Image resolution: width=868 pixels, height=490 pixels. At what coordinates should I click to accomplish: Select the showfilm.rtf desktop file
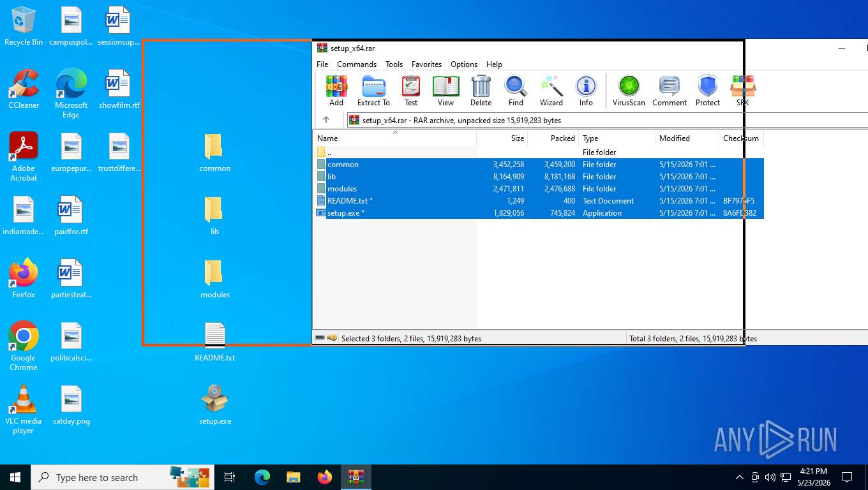click(x=119, y=89)
